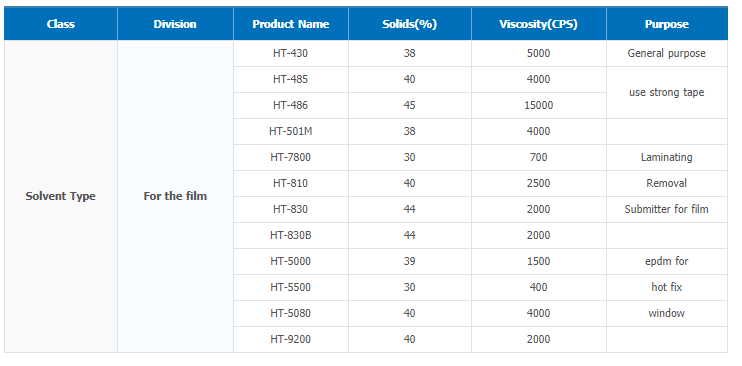Screen dimensions: 742x366
Task: Click the Division column header
Action: (x=175, y=24)
